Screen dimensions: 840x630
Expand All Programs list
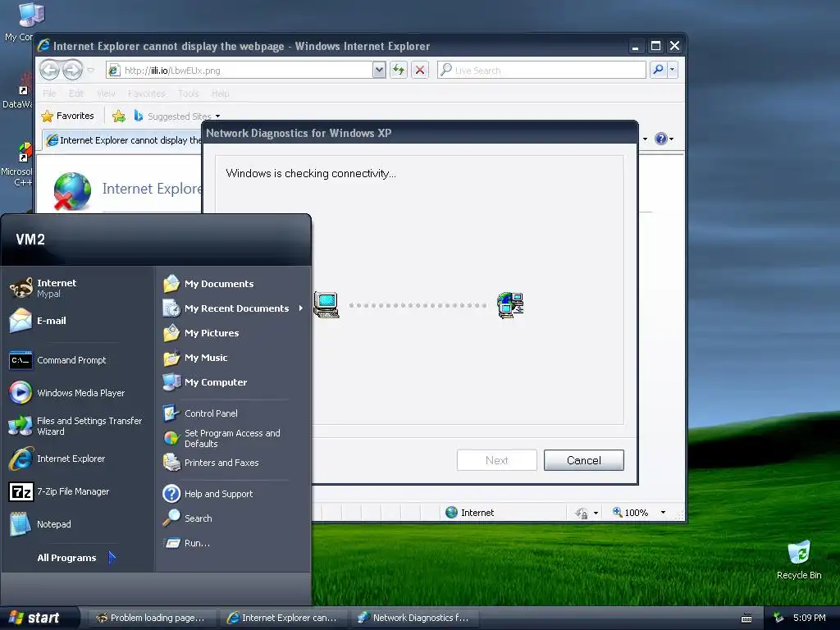(x=76, y=558)
